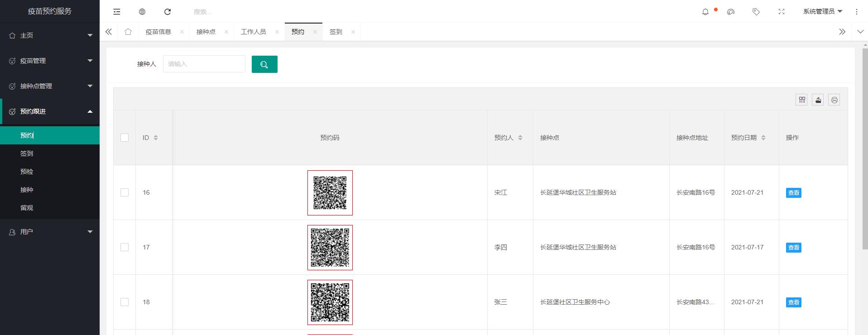868x335 pixels.
Task: Click the 疫苗预约服务 logo title
Action: coord(50,11)
